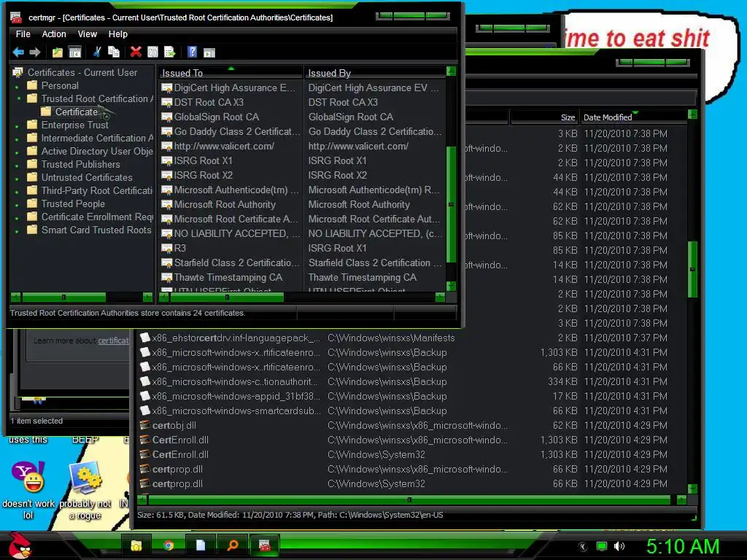Click the green monitor tray icon
747x560 pixels.
[x=602, y=546]
